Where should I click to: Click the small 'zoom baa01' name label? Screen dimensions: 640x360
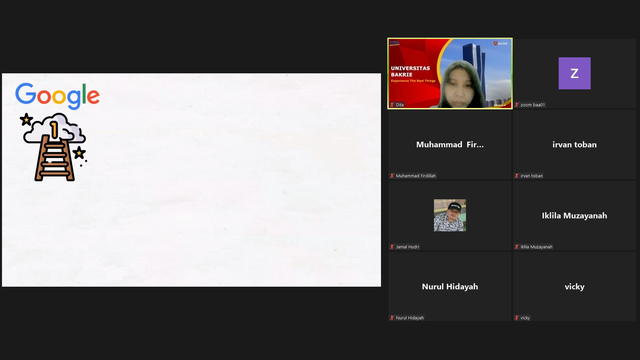click(x=533, y=105)
